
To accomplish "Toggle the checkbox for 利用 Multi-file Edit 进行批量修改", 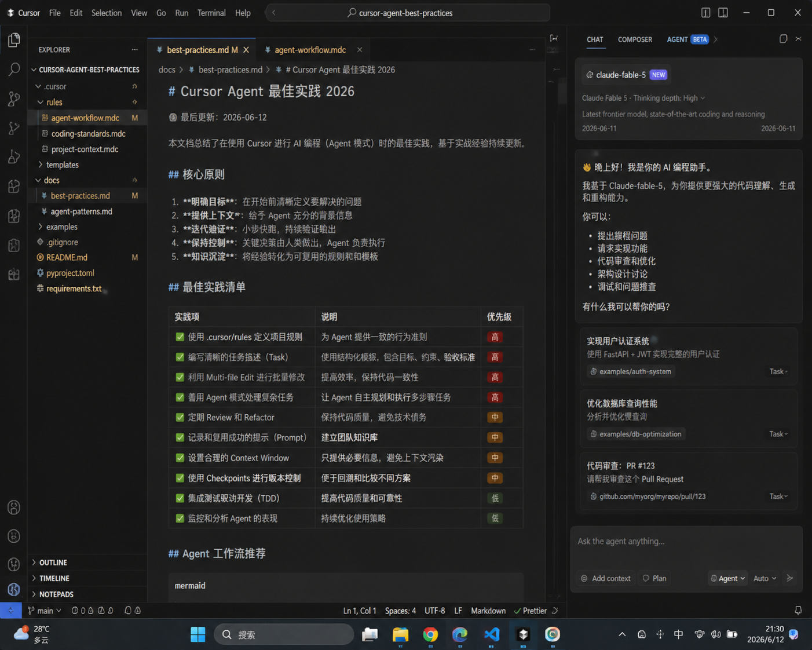I will [x=180, y=377].
